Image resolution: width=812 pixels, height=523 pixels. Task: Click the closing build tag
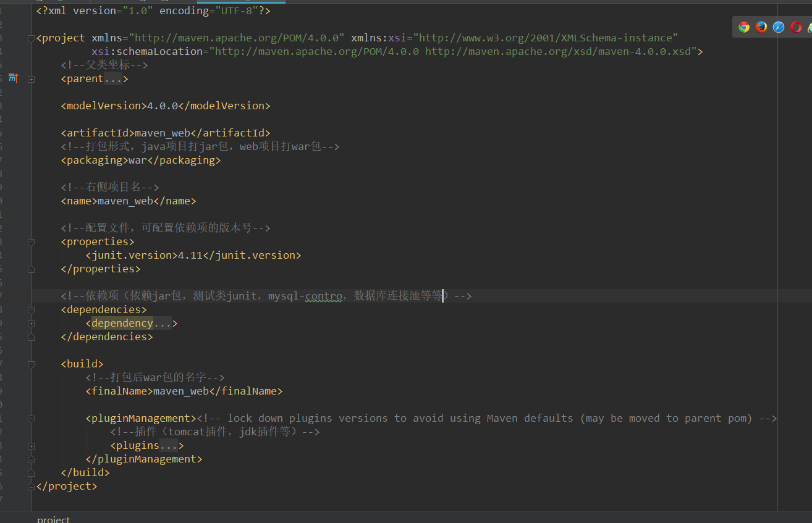click(85, 473)
